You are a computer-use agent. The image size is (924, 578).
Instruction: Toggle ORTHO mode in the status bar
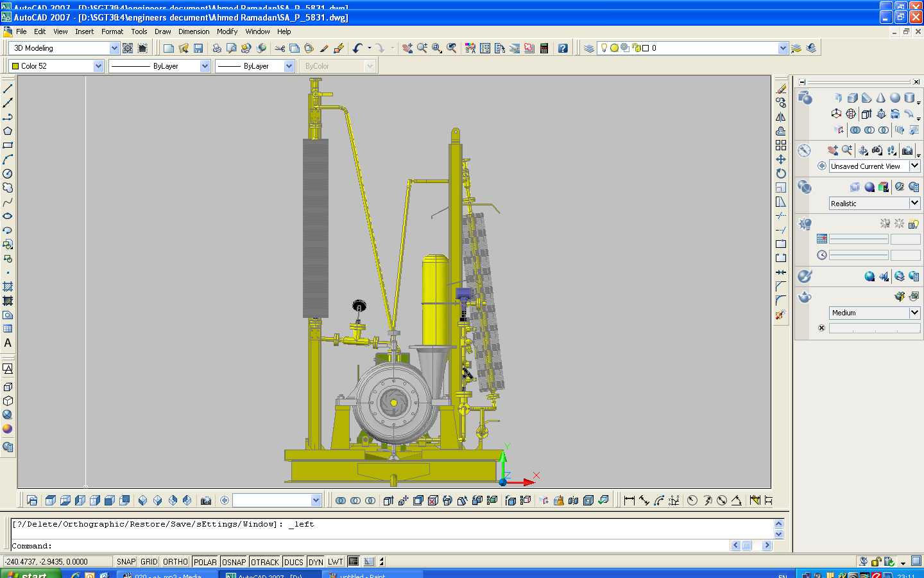(175, 562)
